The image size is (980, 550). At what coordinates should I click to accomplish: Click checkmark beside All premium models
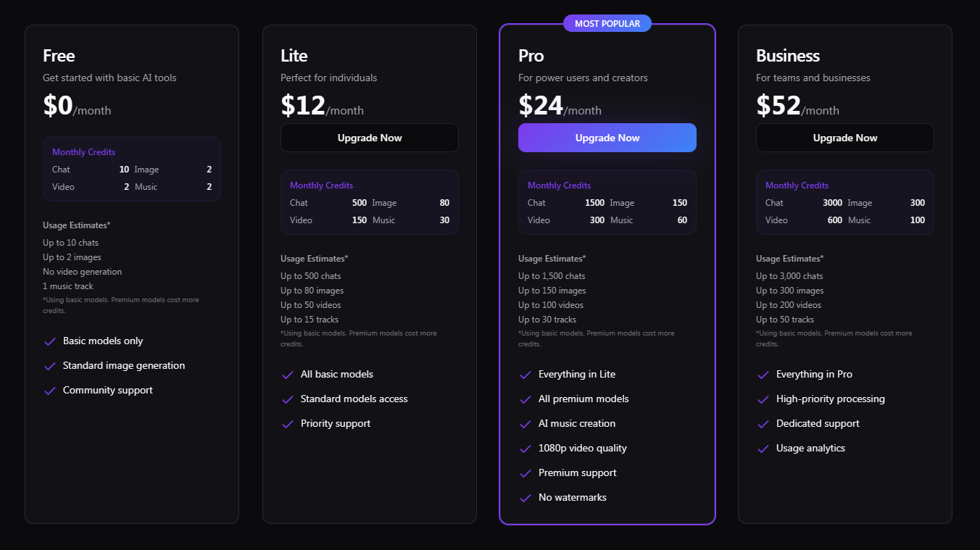tap(526, 399)
